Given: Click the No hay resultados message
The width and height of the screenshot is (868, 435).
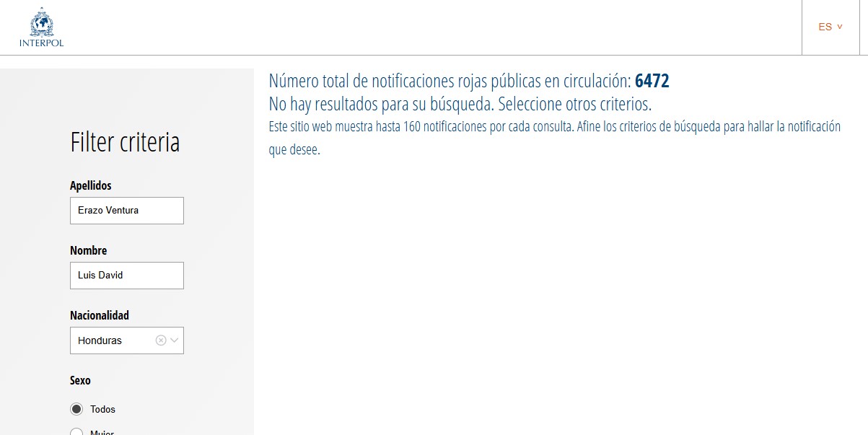Looking at the screenshot, I should point(460,104).
